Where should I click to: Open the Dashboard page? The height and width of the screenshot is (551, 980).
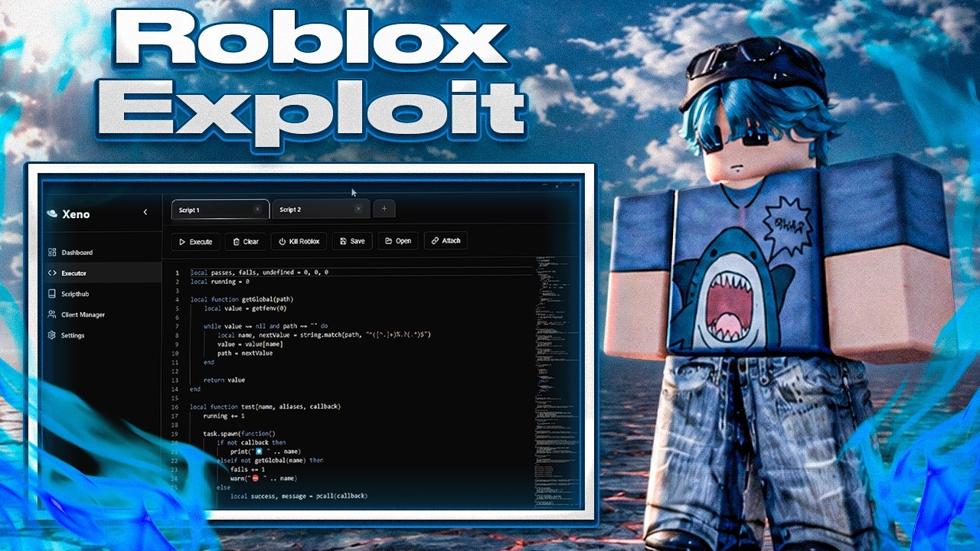pyautogui.click(x=102, y=253)
